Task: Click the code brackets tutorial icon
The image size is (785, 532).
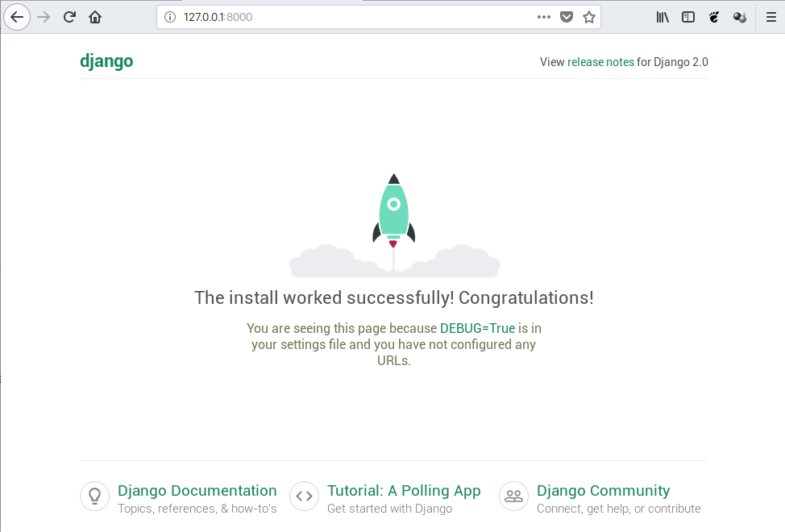Action: [304, 496]
